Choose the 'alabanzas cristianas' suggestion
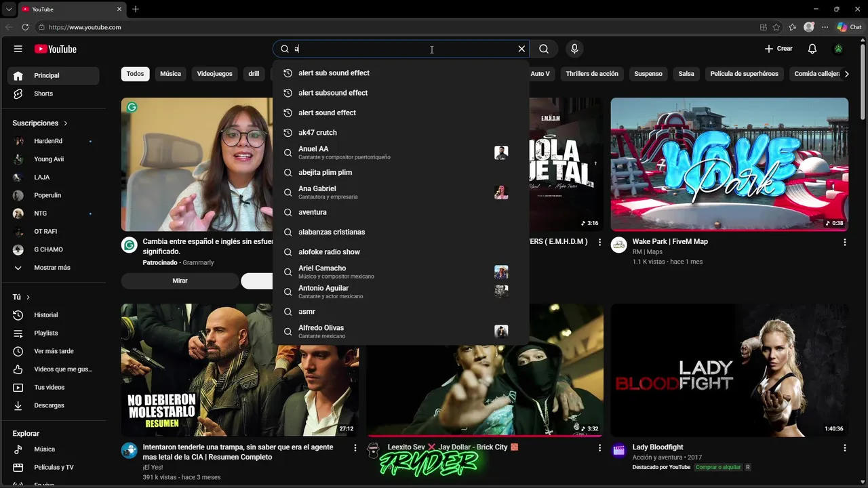This screenshot has height=488, width=868. point(401,232)
